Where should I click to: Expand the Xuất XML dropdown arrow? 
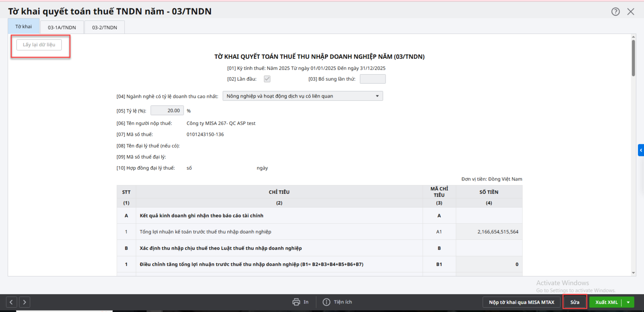coord(628,302)
